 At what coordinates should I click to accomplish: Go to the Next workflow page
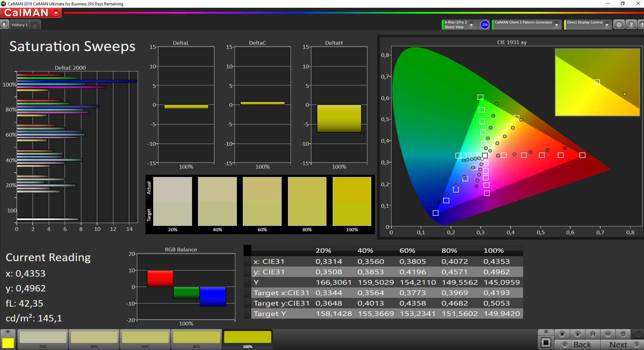(x=622, y=345)
